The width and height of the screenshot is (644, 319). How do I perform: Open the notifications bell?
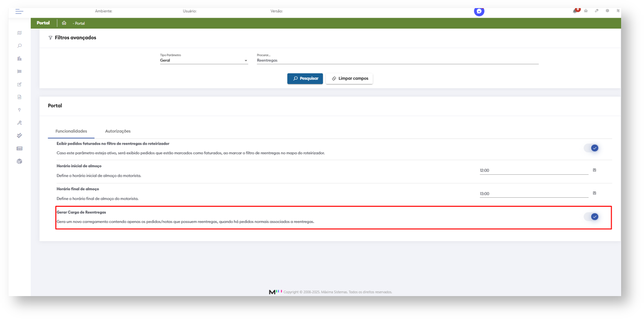pyautogui.click(x=576, y=11)
